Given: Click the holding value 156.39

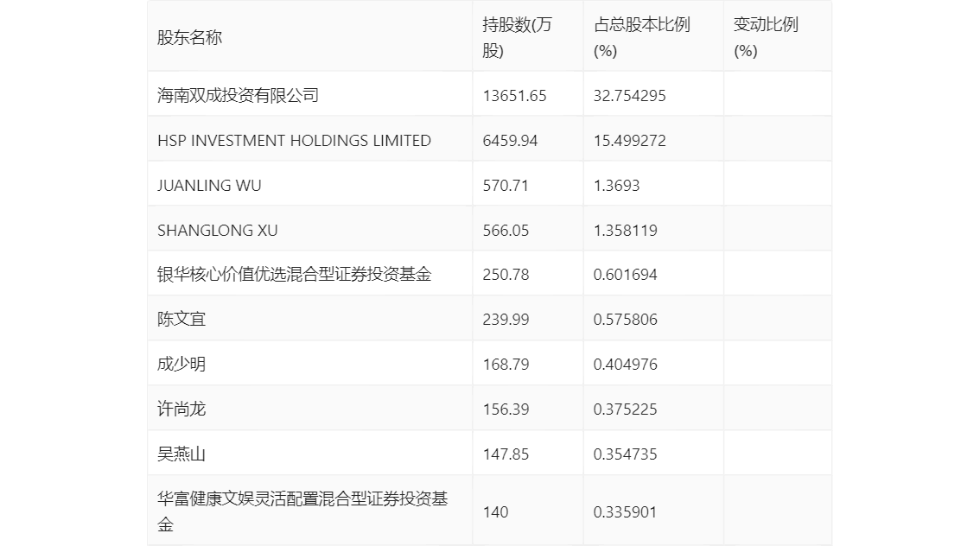Looking at the screenshot, I should point(506,409).
